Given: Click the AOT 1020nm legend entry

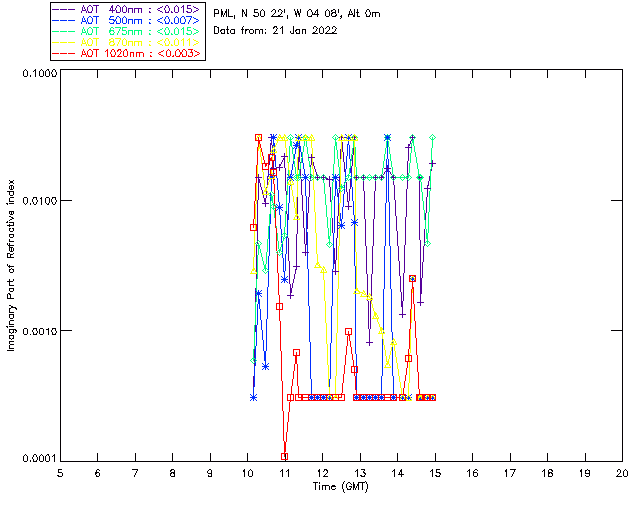Looking at the screenshot, I should [x=127, y=53].
